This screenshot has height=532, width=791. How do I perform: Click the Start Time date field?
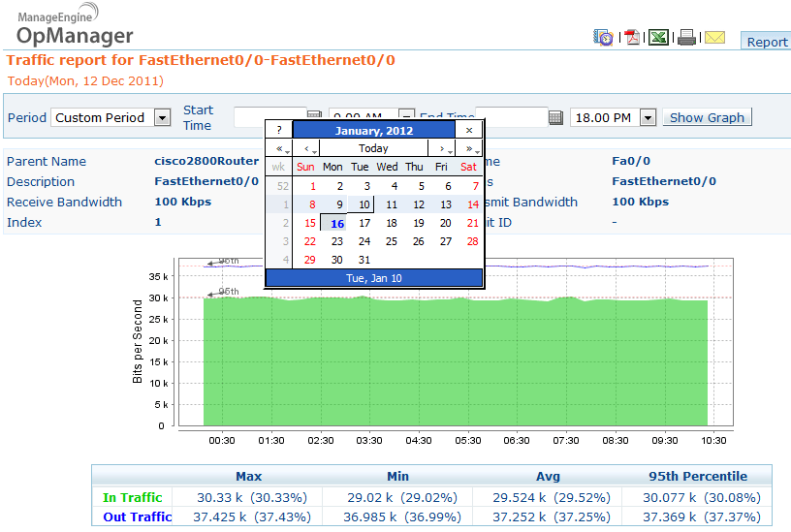[x=269, y=117]
